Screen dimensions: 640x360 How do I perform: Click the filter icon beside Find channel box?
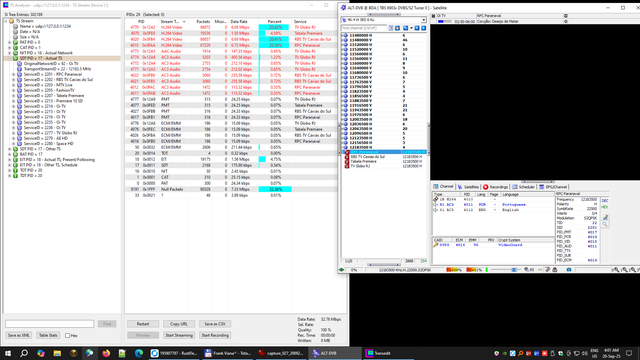(x=391, y=28)
